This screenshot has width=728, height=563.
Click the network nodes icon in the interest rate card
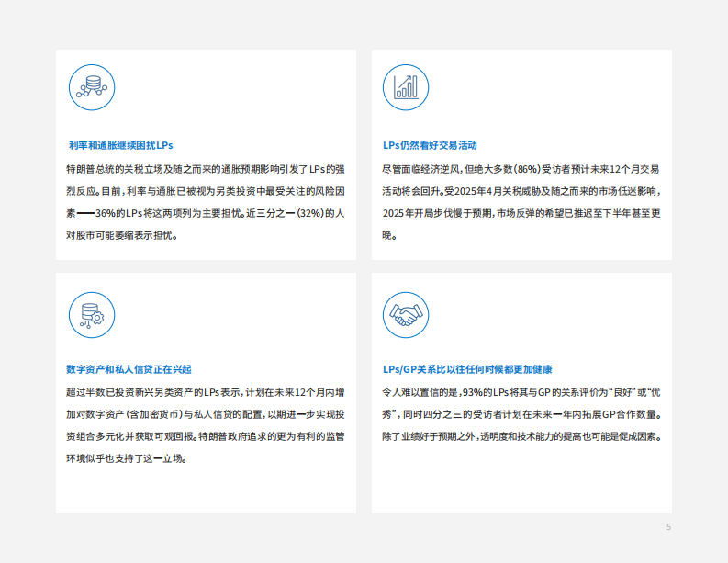[92, 88]
